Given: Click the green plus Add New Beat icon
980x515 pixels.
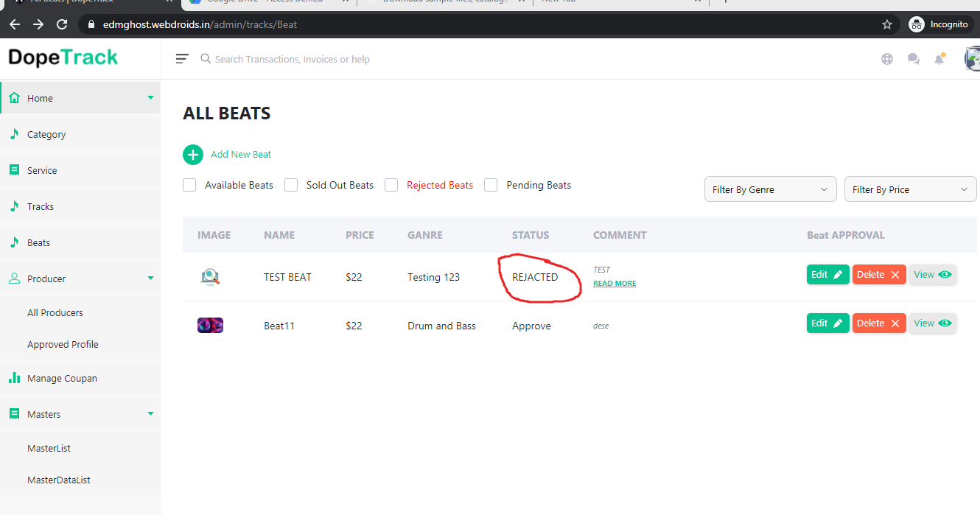Looking at the screenshot, I should pos(192,155).
